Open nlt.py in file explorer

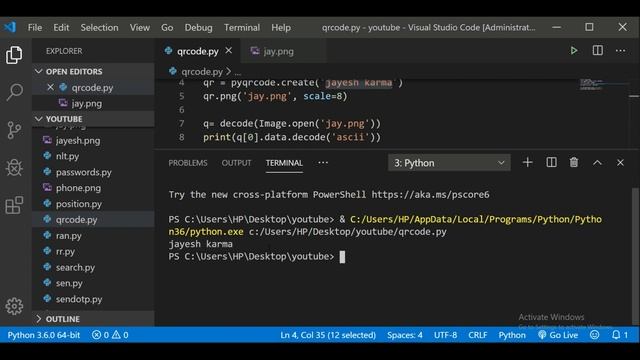[93, 156]
